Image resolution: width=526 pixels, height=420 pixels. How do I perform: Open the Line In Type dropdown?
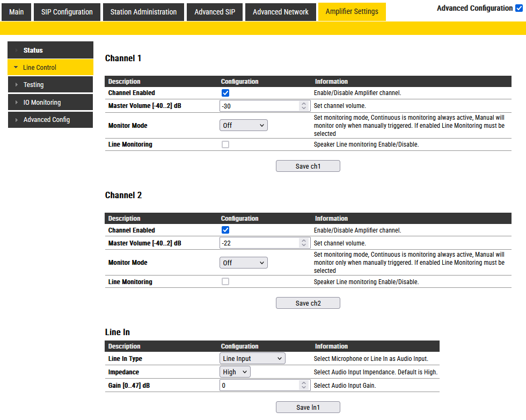pos(252,359)
